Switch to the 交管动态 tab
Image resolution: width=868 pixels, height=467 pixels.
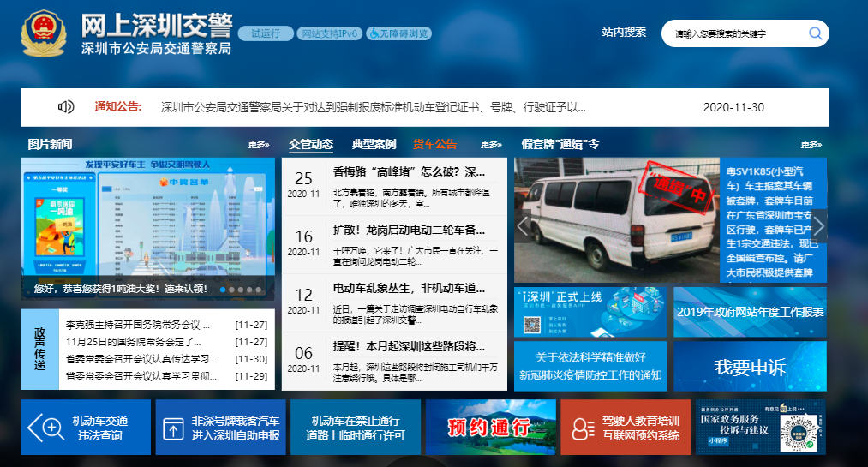(311, 145)
